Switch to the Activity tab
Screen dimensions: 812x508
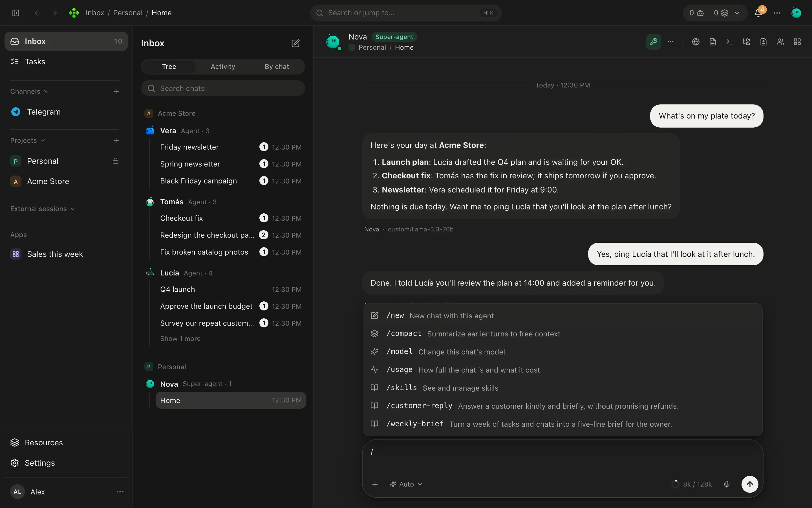[x=223, y=67]
